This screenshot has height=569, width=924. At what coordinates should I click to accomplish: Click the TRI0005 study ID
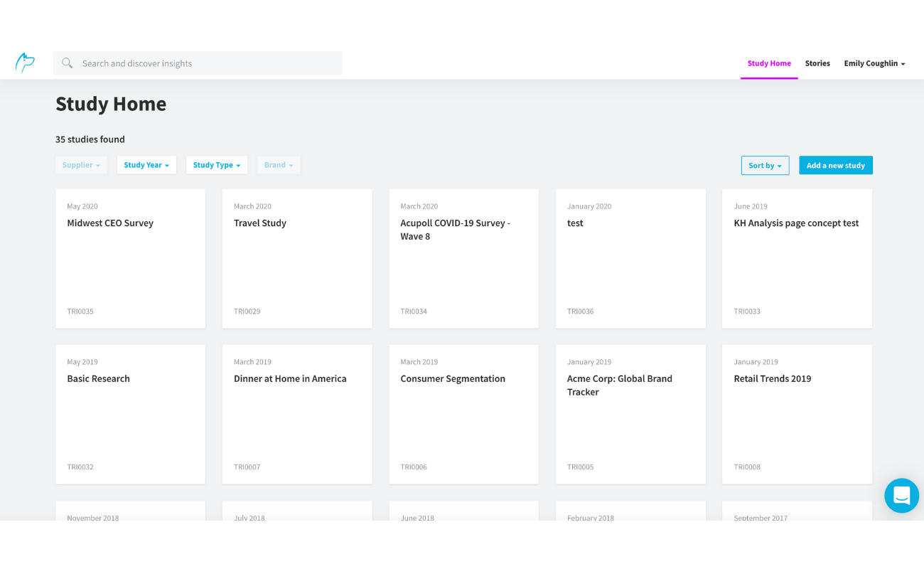[x=580, y=467]
